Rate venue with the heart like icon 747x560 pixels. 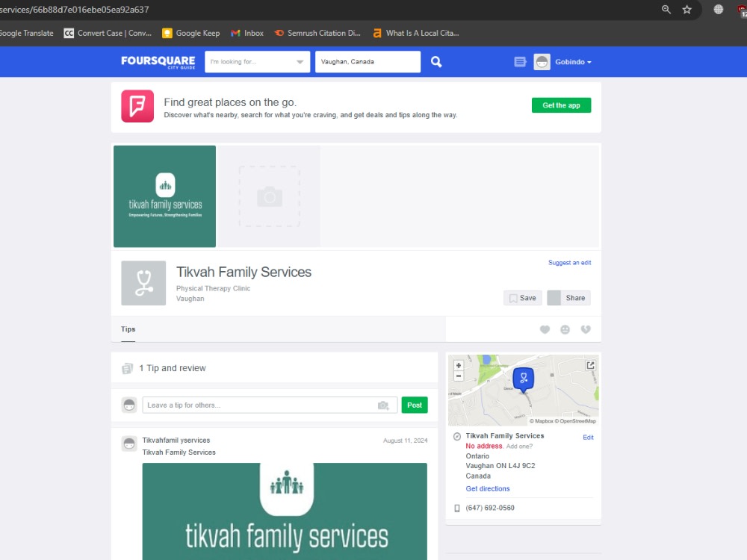point(545,329)
